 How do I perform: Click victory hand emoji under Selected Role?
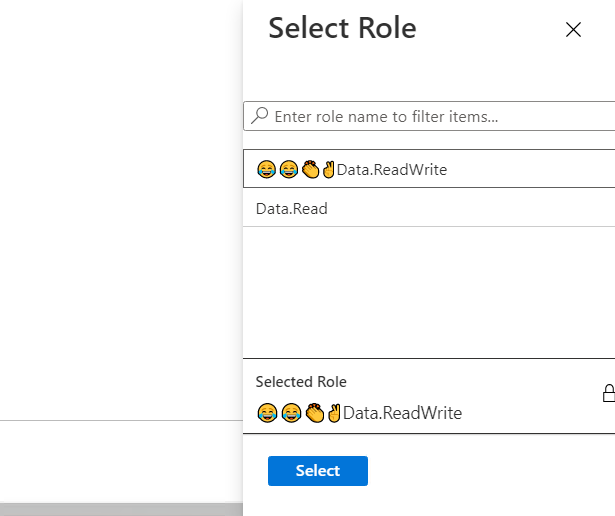[x=334, y=413]
